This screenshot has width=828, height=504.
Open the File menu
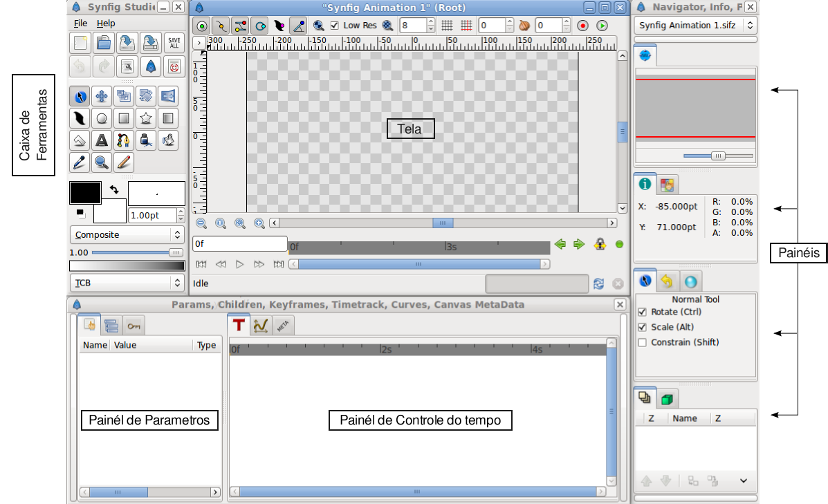coord(81,24)
